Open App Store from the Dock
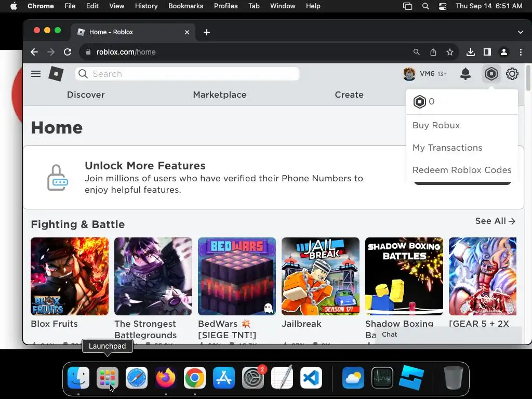532x399 pixels. point(224,378)
